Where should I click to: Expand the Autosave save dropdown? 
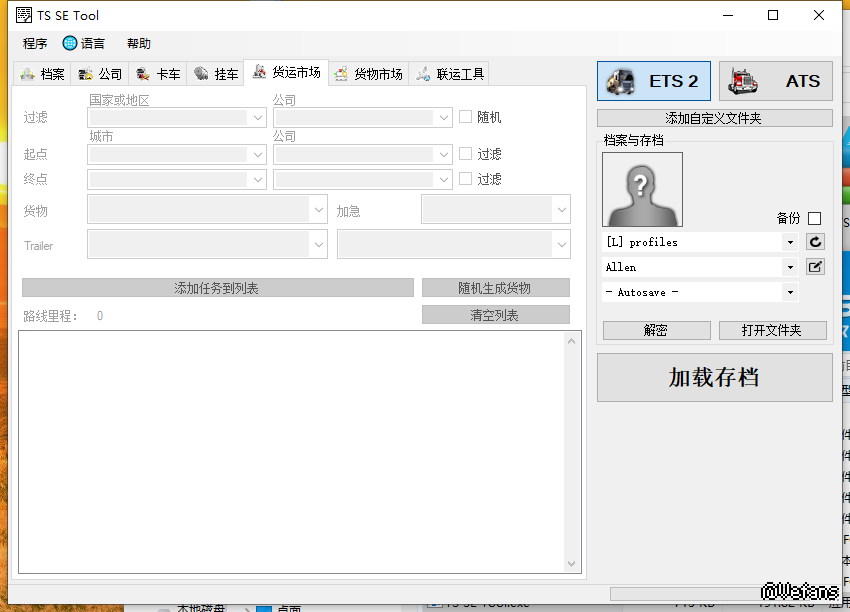790,292
